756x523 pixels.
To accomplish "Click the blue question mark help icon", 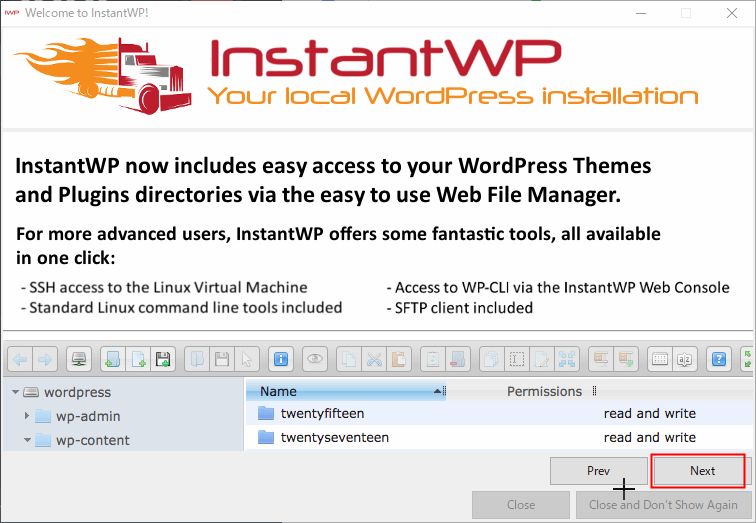I will pyautogui.click(x=719, y=359).
